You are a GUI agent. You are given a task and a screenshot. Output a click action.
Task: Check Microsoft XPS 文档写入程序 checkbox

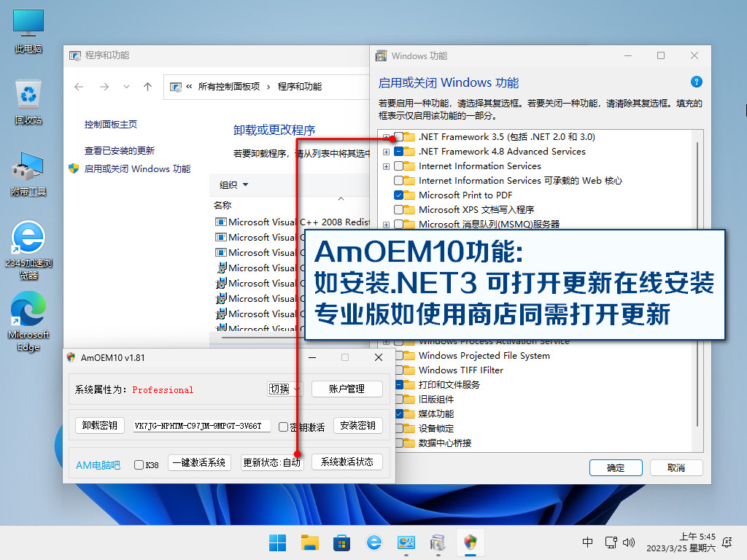(399, 209)
